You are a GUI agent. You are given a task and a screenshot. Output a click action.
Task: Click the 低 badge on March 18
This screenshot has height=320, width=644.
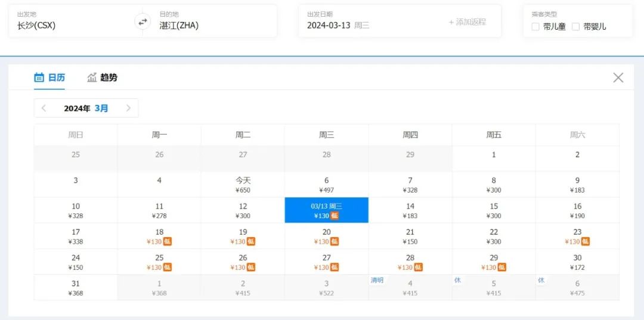[168, 242]
